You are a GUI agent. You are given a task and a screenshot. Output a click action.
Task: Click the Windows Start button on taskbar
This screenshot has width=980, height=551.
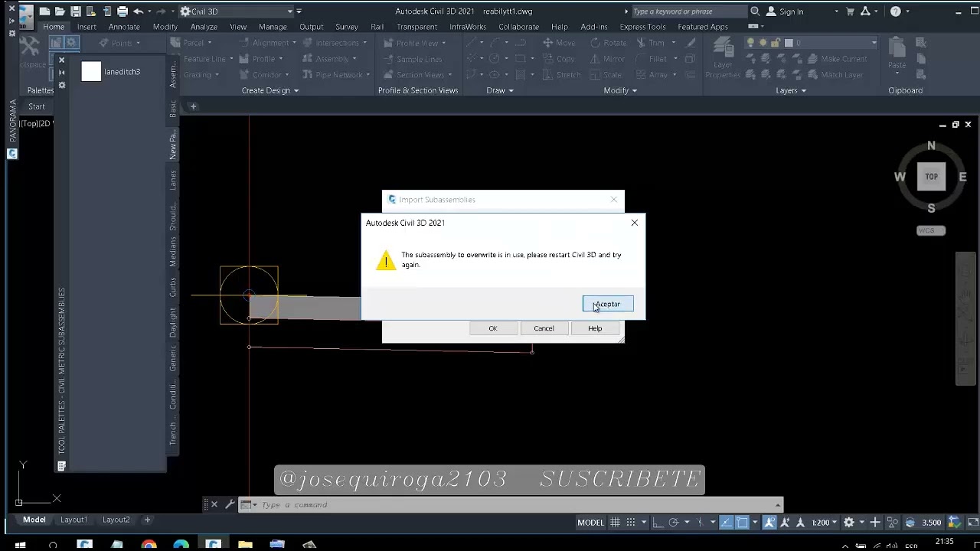[20, 545]
